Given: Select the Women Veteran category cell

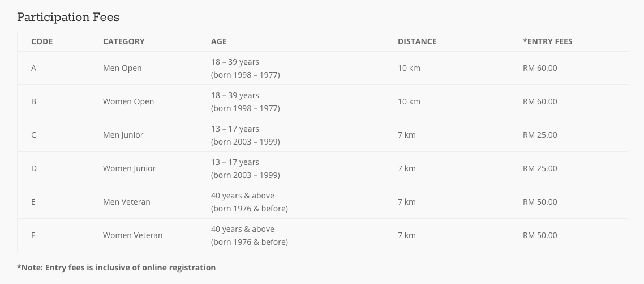Looking at the screenshot, I should click(132, 235).
